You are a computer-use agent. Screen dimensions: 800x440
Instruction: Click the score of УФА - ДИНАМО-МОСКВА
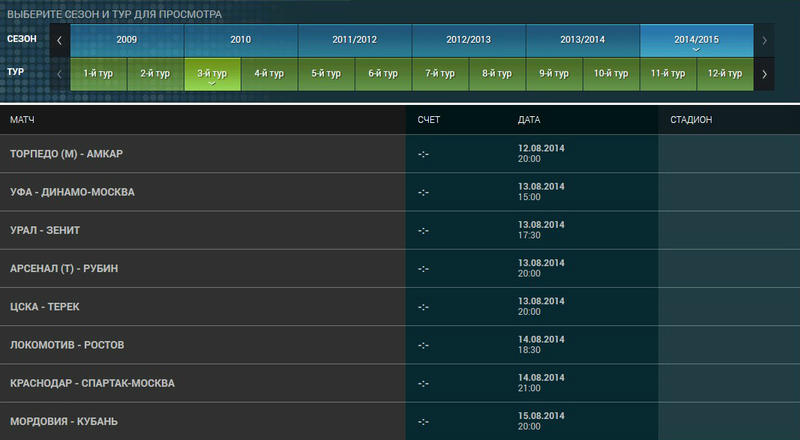click(423, 192)
